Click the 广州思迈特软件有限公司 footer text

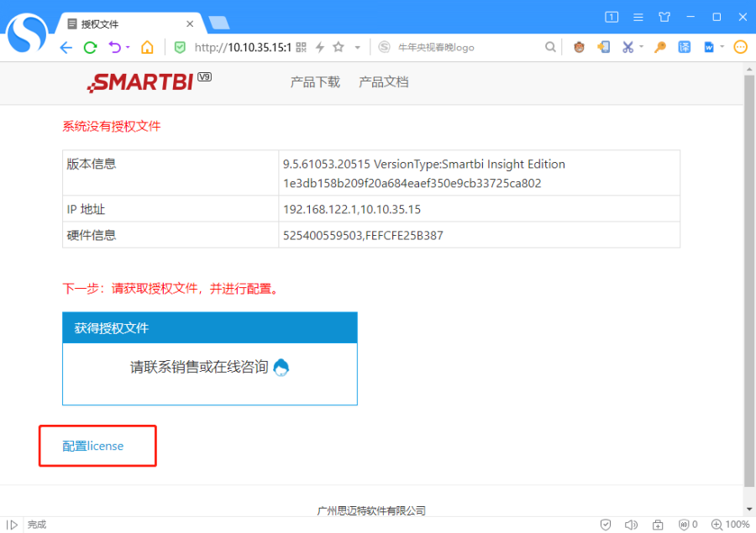(x=371, y=510)
